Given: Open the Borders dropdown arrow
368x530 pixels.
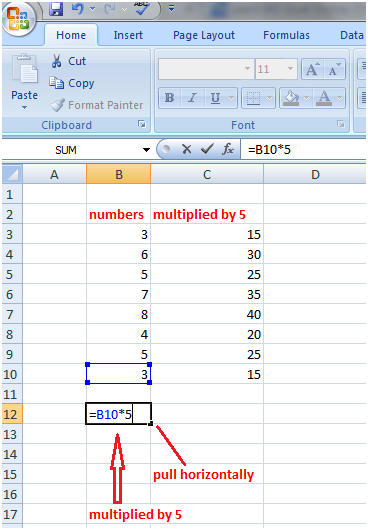Looking at the screenshot, I should pyautogui.click(x=270, y=98).
